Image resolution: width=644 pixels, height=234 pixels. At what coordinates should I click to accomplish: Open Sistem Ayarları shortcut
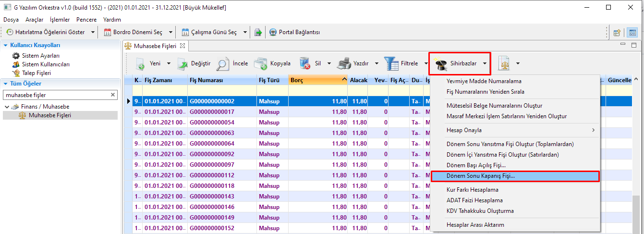coord(41,56)
